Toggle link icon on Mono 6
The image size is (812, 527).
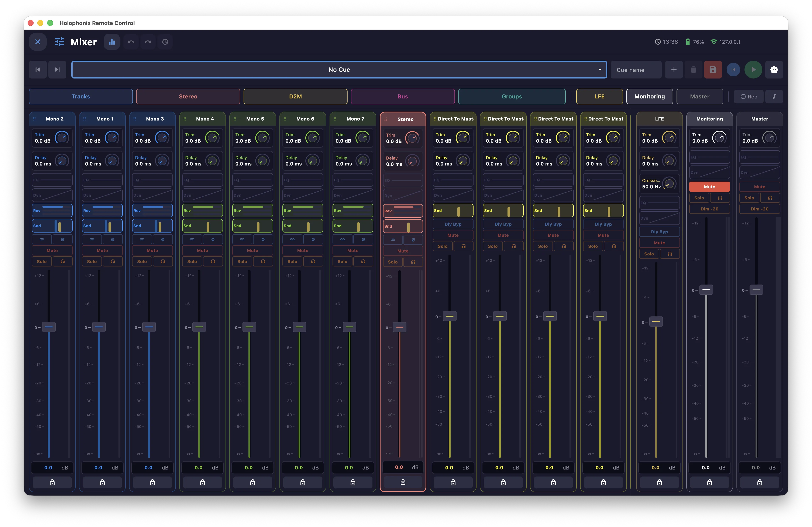click(292, 239)
